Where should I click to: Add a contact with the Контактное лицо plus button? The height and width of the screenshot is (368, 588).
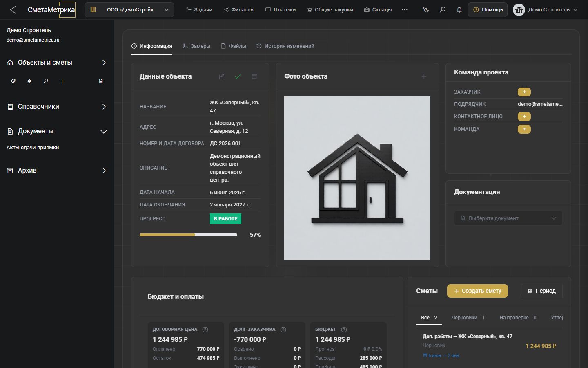pos(524,117)
